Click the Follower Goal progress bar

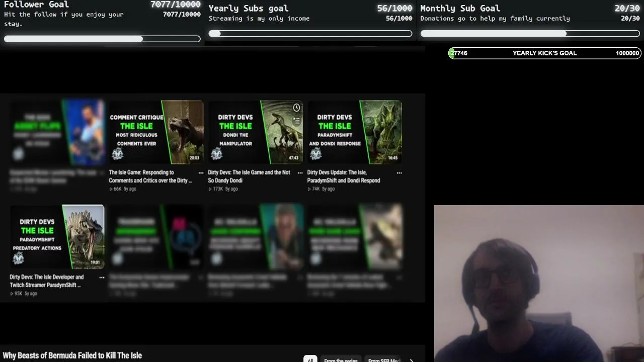102,39
